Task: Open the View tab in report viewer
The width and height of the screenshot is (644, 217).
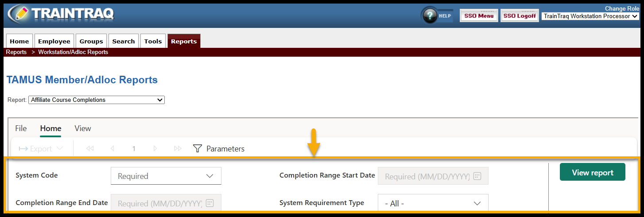Action: [x=83, y=128]
